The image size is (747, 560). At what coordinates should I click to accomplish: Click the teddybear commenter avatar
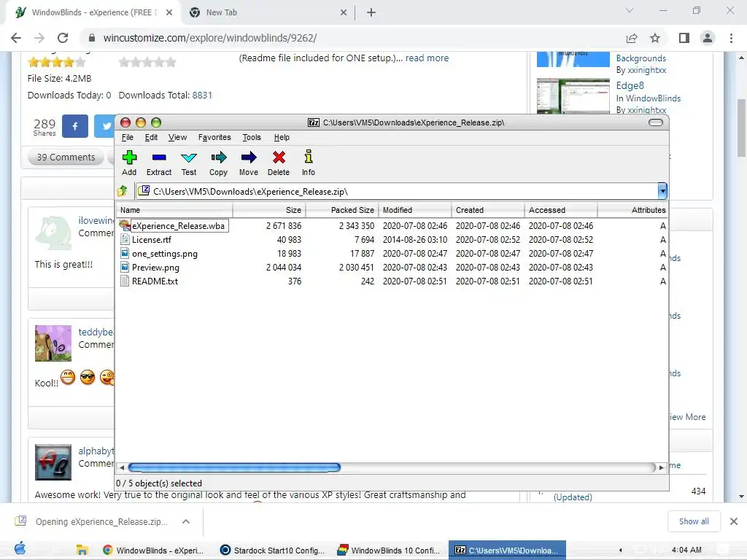[x=53, y=343]
